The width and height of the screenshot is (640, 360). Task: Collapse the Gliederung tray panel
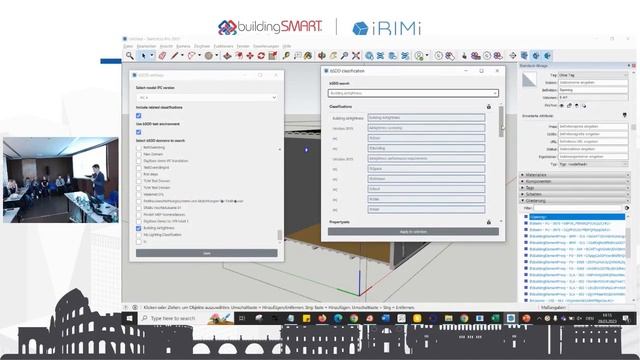coord(575,201)
